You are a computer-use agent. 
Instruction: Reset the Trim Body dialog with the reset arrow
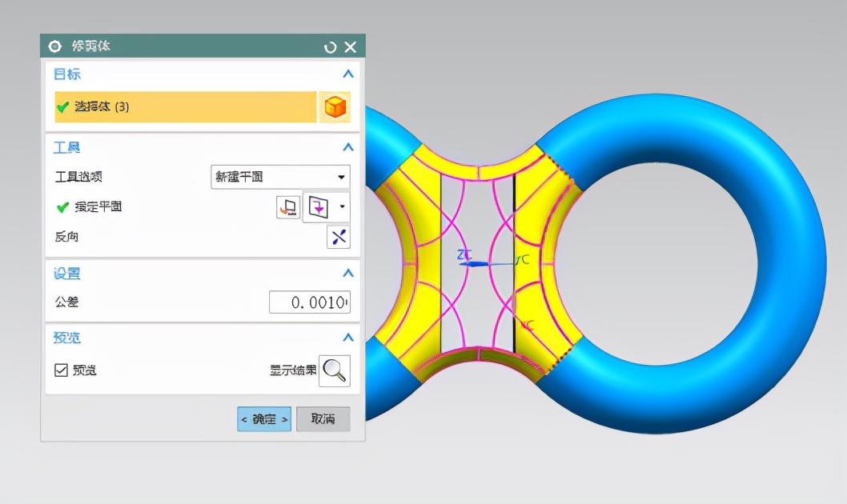331,47
